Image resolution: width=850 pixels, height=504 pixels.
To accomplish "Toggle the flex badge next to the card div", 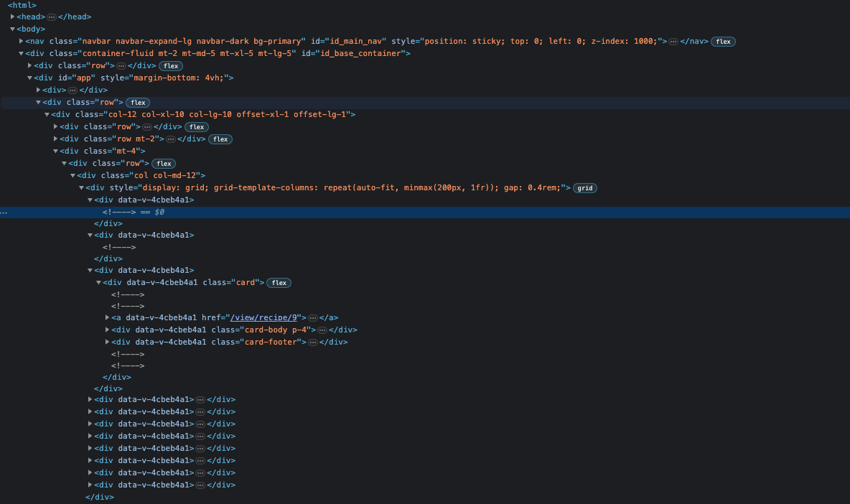I will click(x=279, y=282).
